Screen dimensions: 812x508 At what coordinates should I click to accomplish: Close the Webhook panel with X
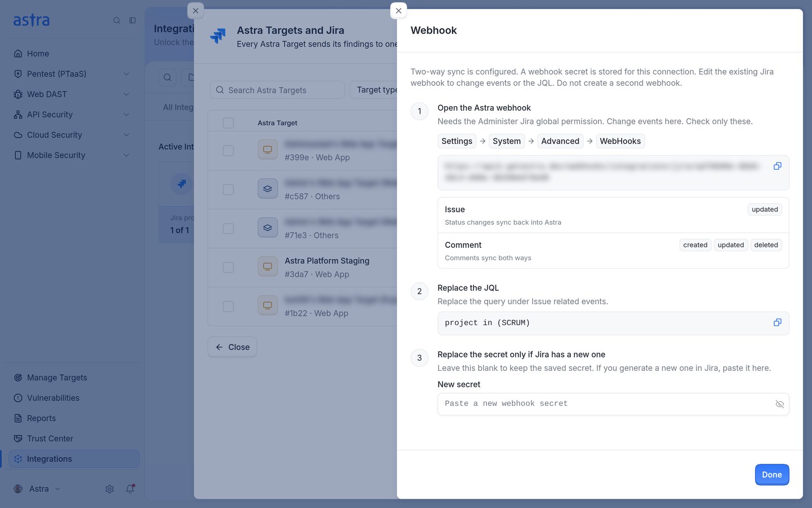tap(398, 11)
